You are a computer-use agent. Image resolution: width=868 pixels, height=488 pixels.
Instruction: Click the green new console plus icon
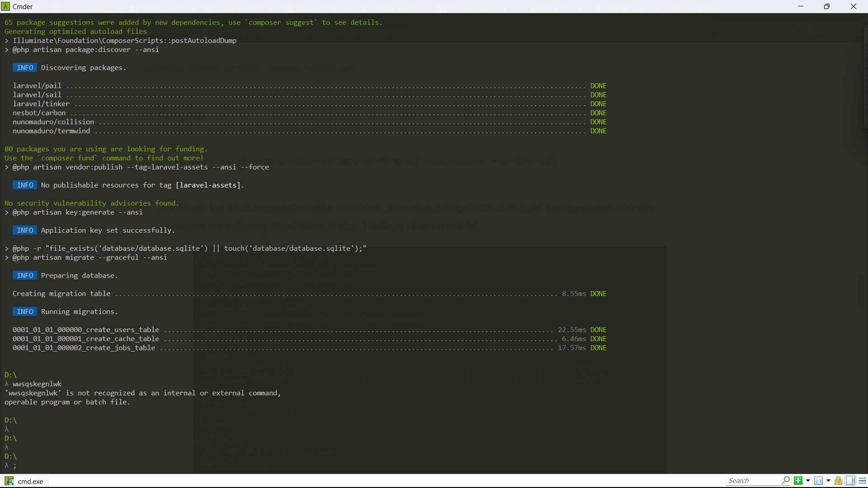tap(798, 481)
